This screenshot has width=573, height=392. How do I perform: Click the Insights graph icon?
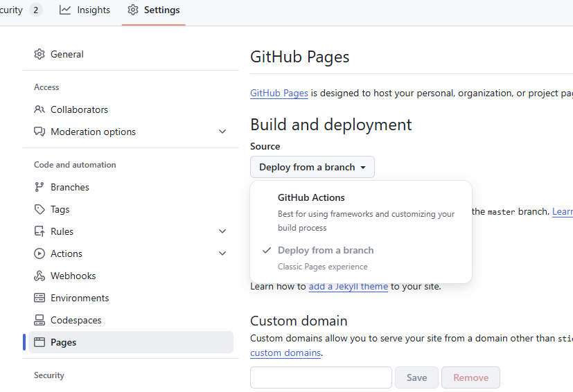[65, 10]
